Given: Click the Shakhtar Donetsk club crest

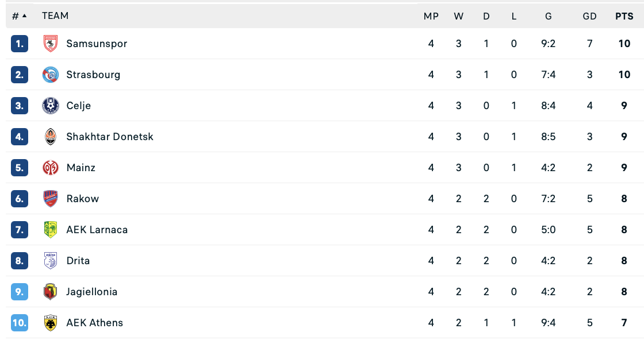Looking at the screenshot, I should tap(51, 137).
